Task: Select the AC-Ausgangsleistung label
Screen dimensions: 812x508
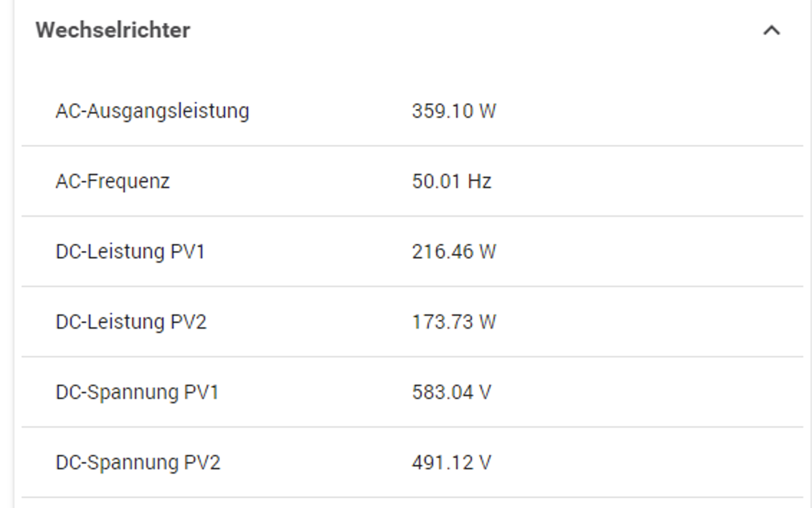Action: coord(152,111)
